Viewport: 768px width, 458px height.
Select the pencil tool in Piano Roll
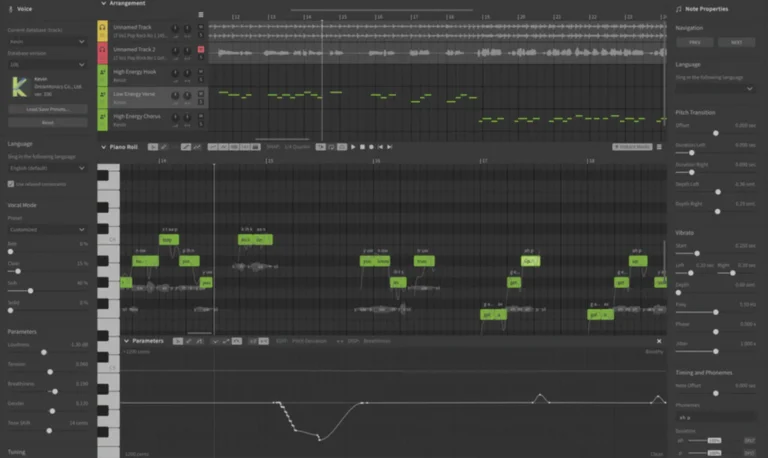165,147
